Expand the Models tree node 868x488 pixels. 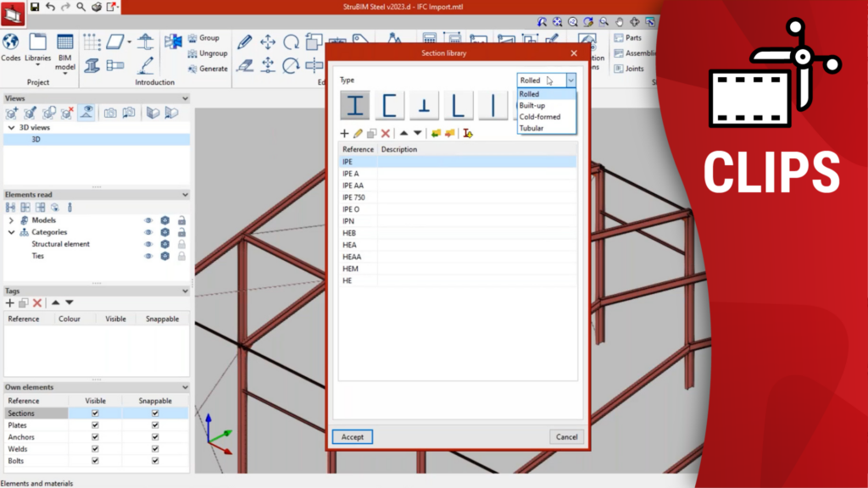[11, 220]
